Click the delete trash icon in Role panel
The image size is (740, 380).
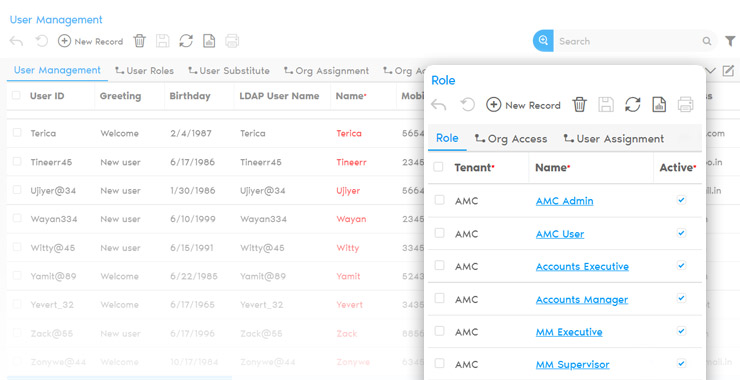580,105
